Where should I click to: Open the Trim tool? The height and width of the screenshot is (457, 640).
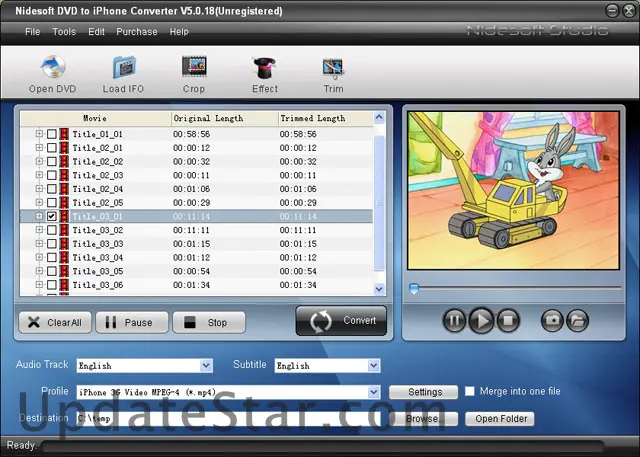(333, 69)
